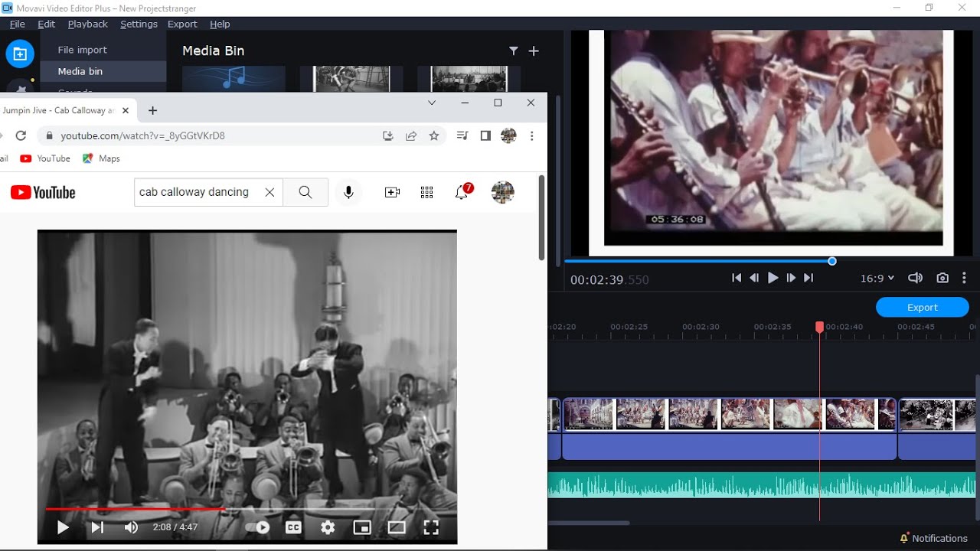Select File import in sidebar
This screenshot has height=551, width=980.
(x=83, y=50)
